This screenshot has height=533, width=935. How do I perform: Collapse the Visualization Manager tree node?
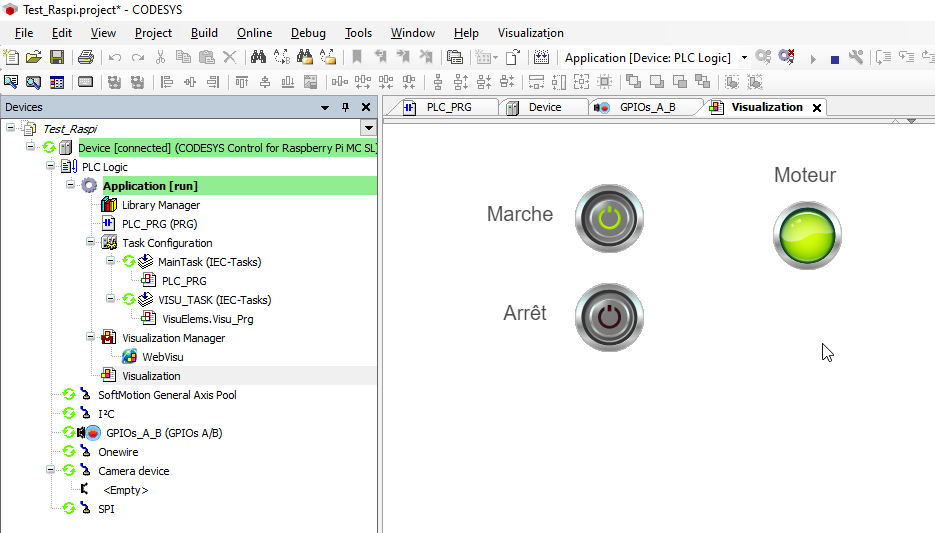(90, 338)
